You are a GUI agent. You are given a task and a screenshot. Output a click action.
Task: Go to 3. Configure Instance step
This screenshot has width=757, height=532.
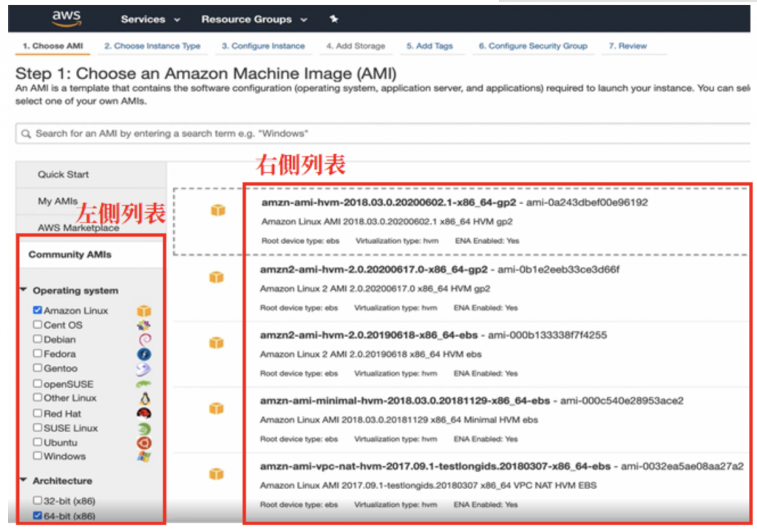[x=263, y=47]
